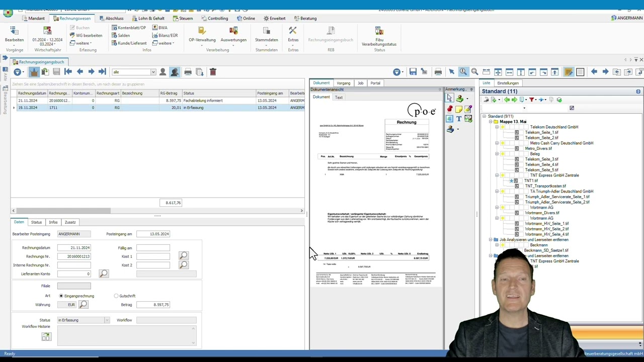This screenshot has height=362, width=644.
Task: Open the Lohn & Gehalt ribbon tab
Action: [148, 19]
